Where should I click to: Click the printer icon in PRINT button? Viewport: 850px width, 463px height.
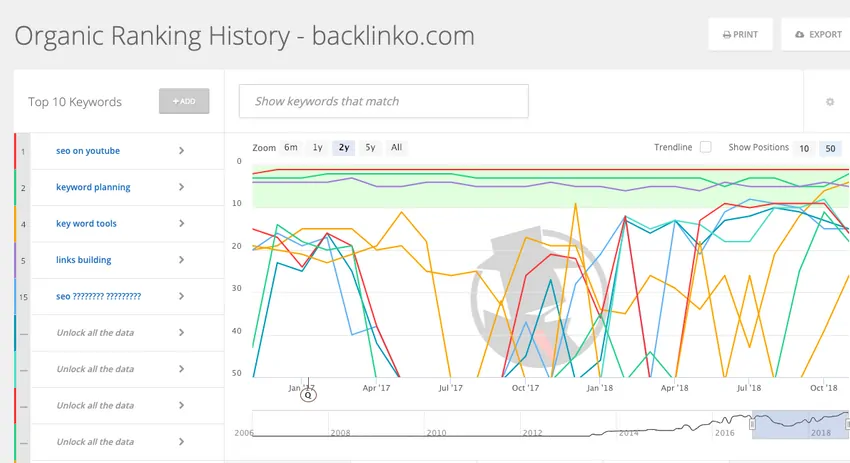coord(727,35)
